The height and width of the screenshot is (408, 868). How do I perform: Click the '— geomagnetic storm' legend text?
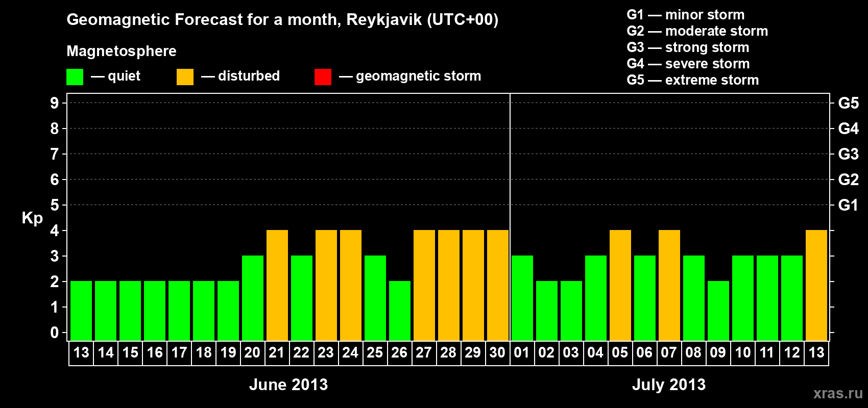410,76
